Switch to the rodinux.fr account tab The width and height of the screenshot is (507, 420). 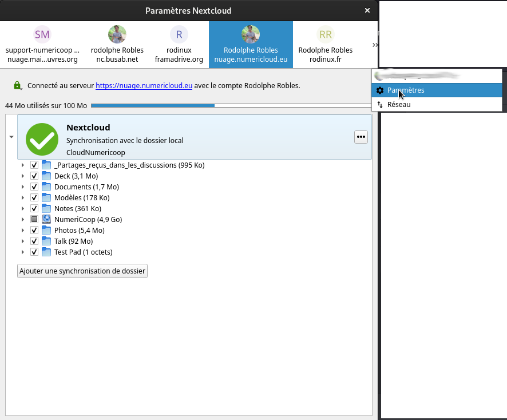point(325,45)
